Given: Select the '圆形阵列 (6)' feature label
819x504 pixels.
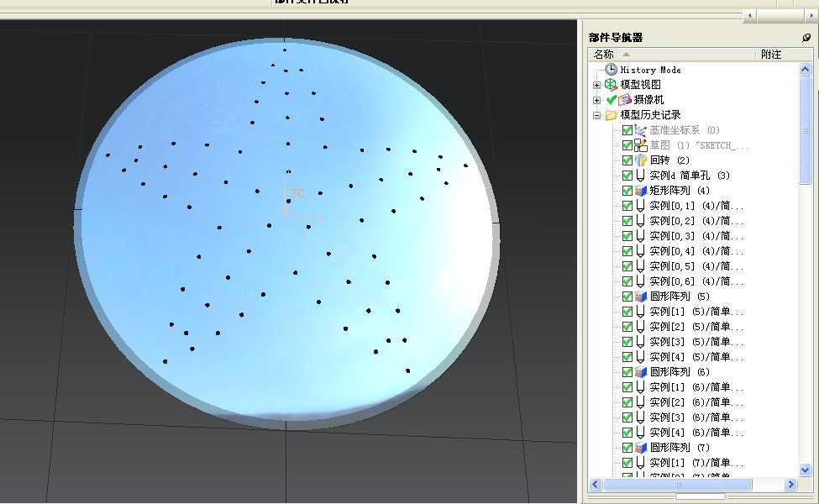Looking at the screenshot, I should tap(680, 372).
